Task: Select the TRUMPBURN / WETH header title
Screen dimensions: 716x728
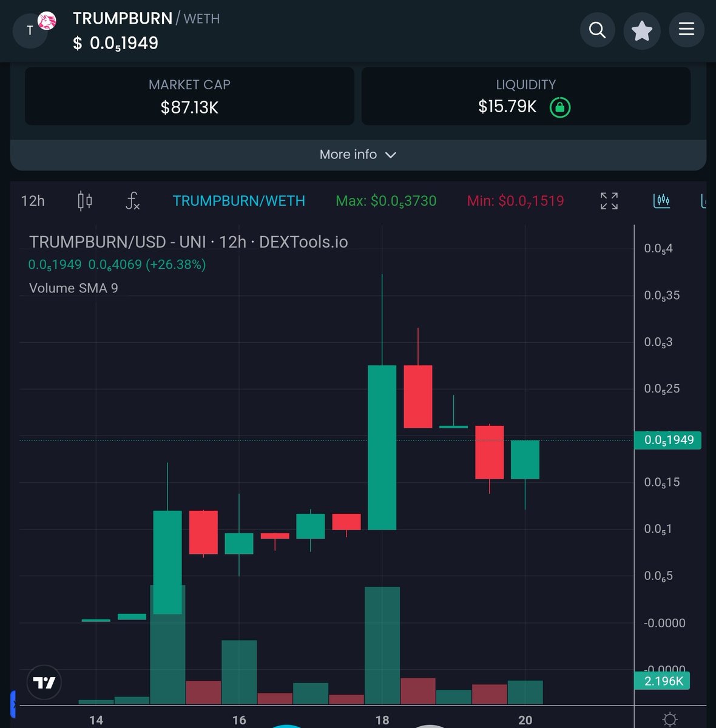Action: coord(146,18)
